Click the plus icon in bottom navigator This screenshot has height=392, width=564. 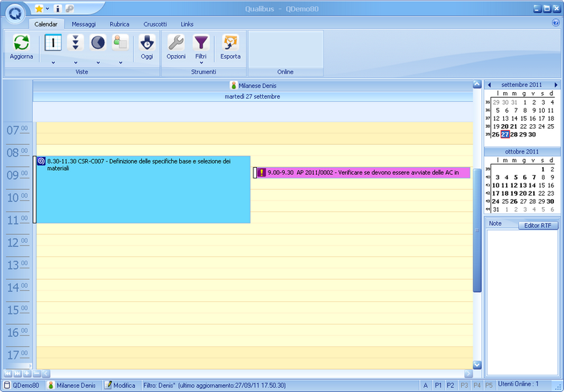coord(27,373)
